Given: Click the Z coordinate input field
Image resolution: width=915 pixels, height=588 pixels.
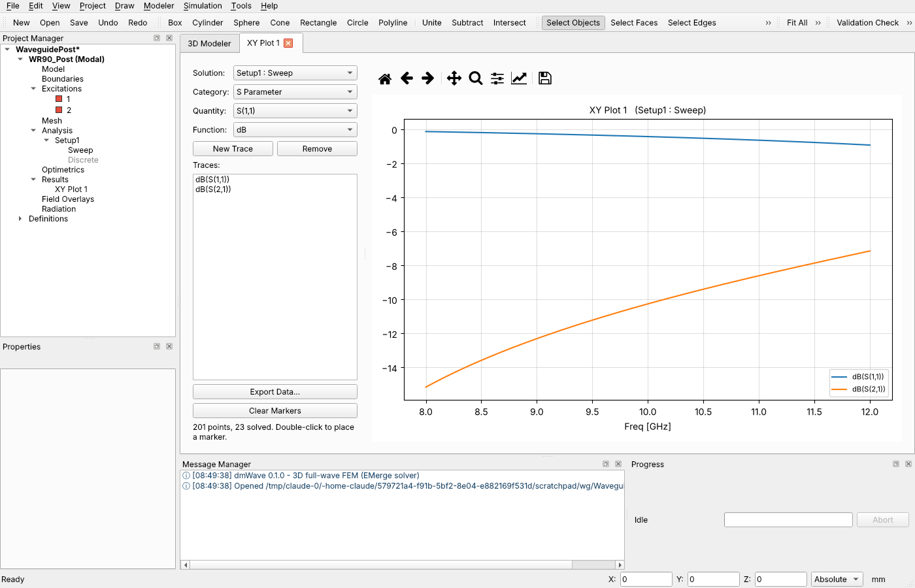Looking at the screenshot, I should (x=781, y=580).
